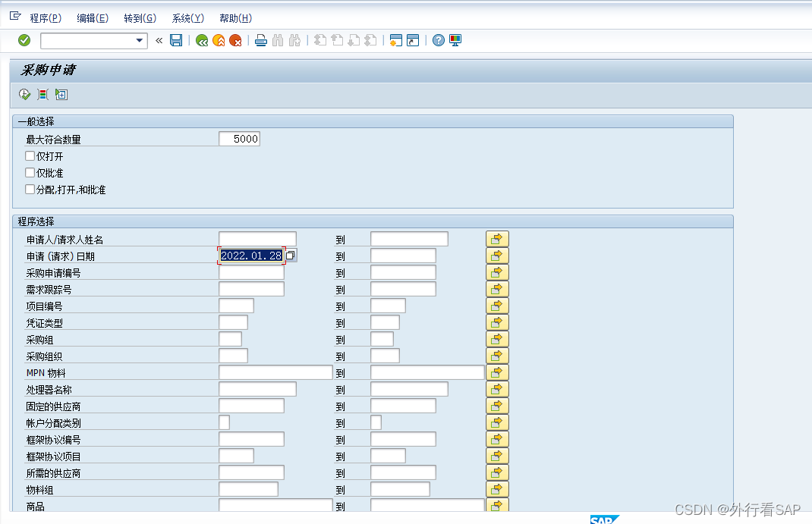Click the 采购申请编号 from field

tap(251, 272)
